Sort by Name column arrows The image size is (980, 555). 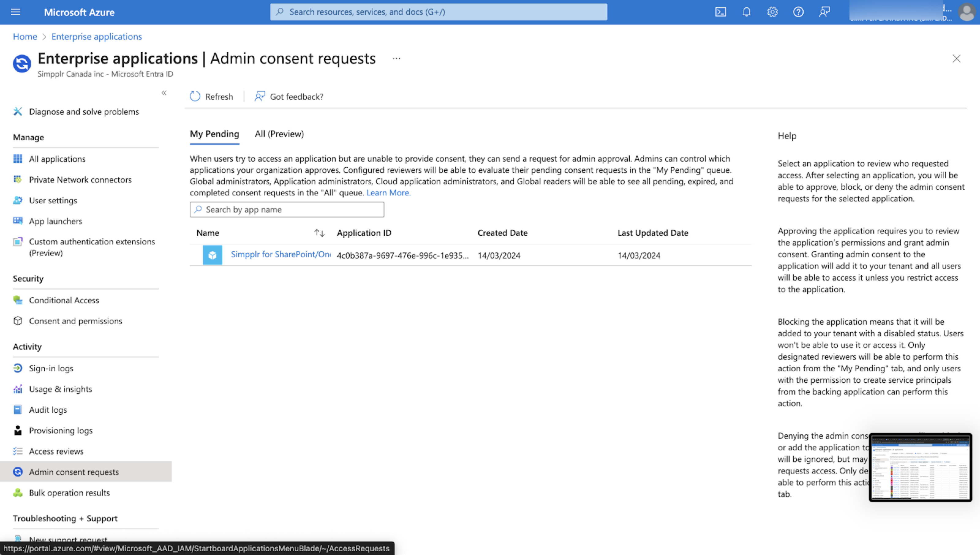319,233
